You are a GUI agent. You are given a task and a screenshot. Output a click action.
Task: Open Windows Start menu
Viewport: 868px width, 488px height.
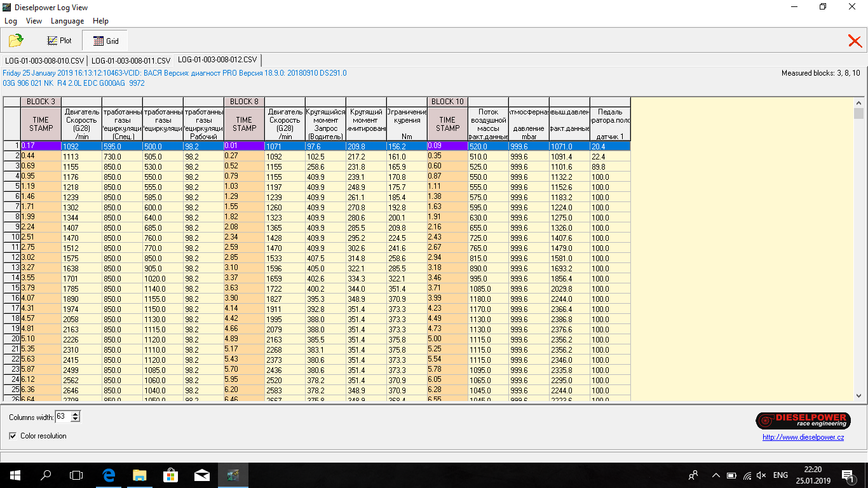click(15, 475)
